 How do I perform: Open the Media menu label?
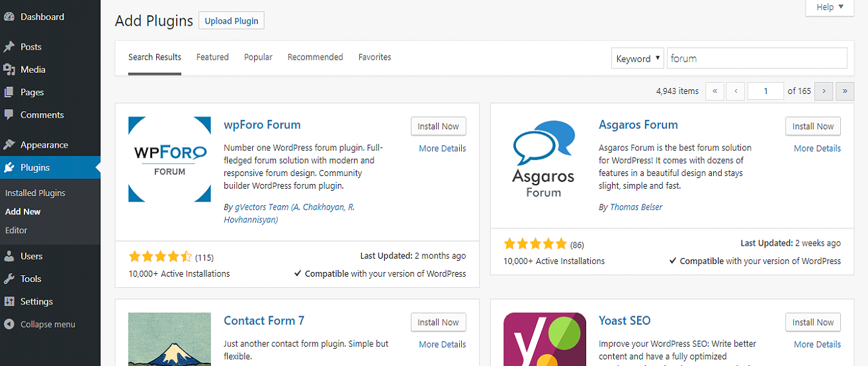33,69
